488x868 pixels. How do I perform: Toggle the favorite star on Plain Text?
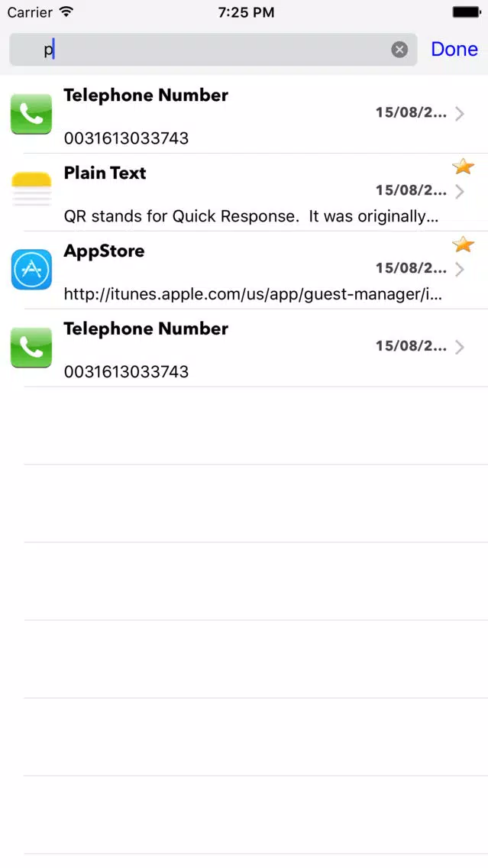(463, 166)
